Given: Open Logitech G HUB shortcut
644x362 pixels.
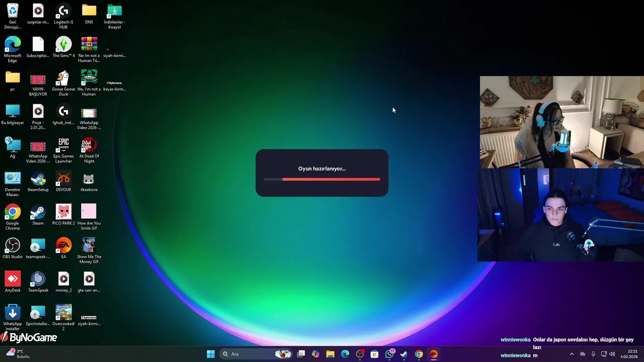Looking at the screenshot, I should pos(63,16).
